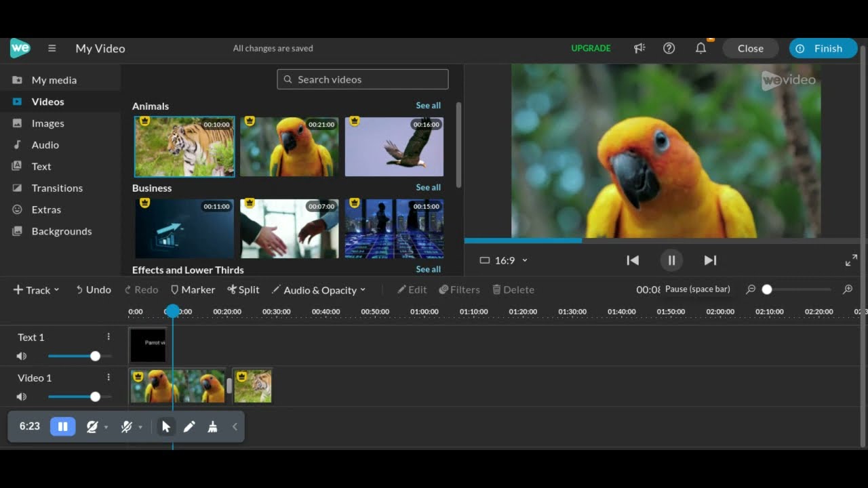This screenshot has width=868, height=488.
Task: Click the Finish button
Action: click(823, 48)
